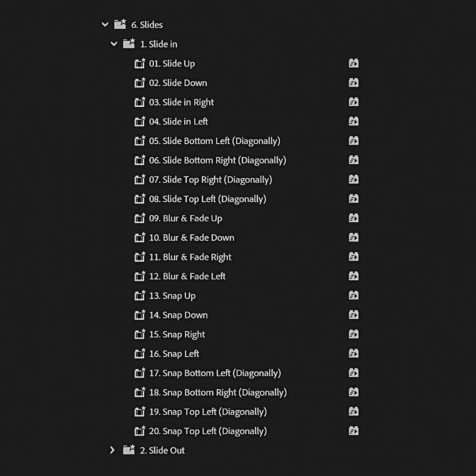476x476 pixels.
Task: Pick the 12. Blur & Fade Left preset
Action: (x=187, y=276)
